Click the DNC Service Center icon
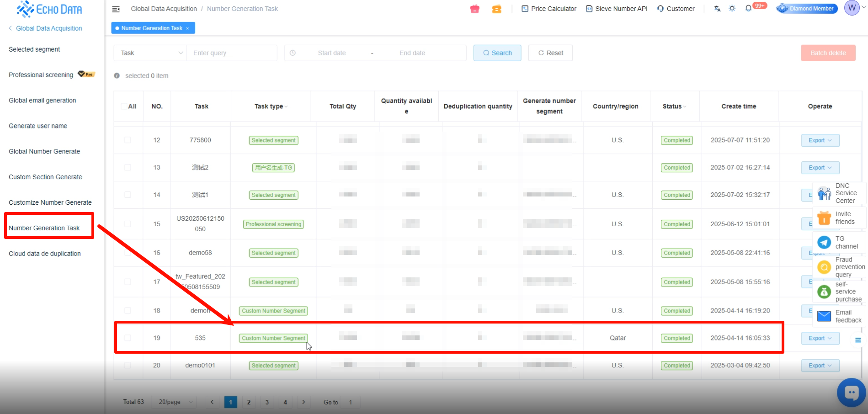The image size is (868, 414). pos(824,193)
